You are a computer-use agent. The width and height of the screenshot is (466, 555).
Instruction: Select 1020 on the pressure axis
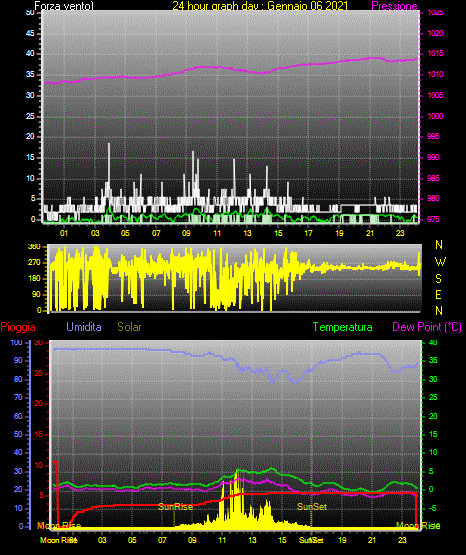click(435, 33)
